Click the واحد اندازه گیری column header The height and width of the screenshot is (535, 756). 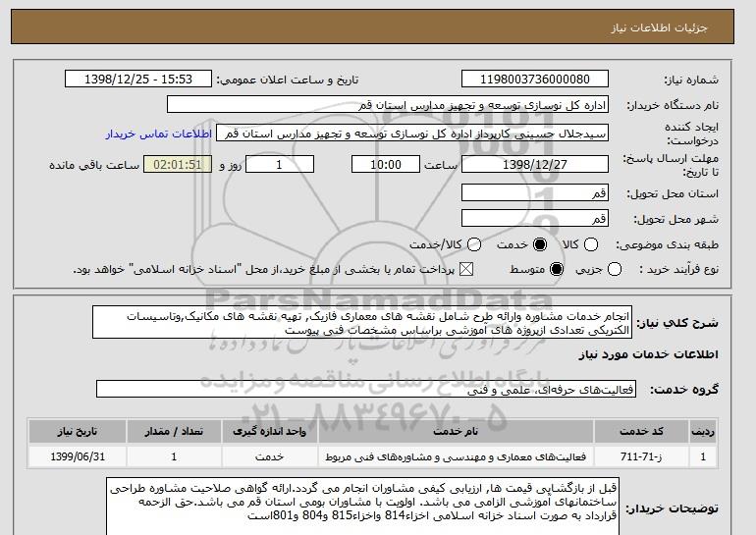point(270,431)
